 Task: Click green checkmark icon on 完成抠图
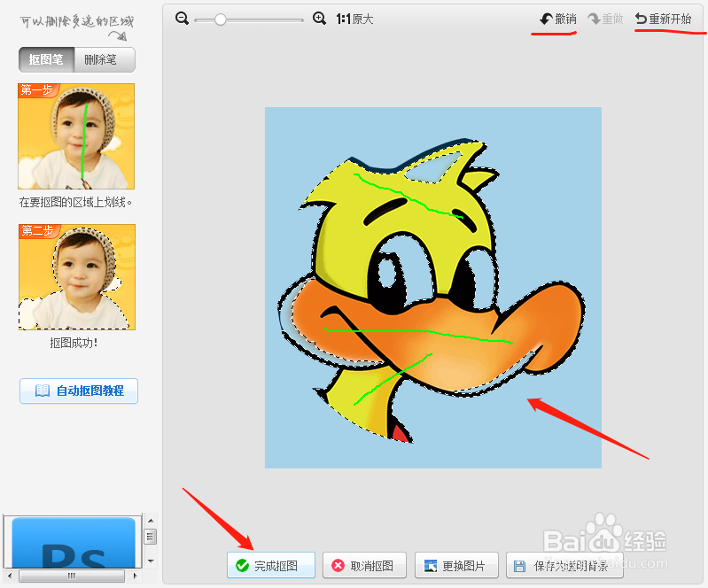click(x=243, y=566)
